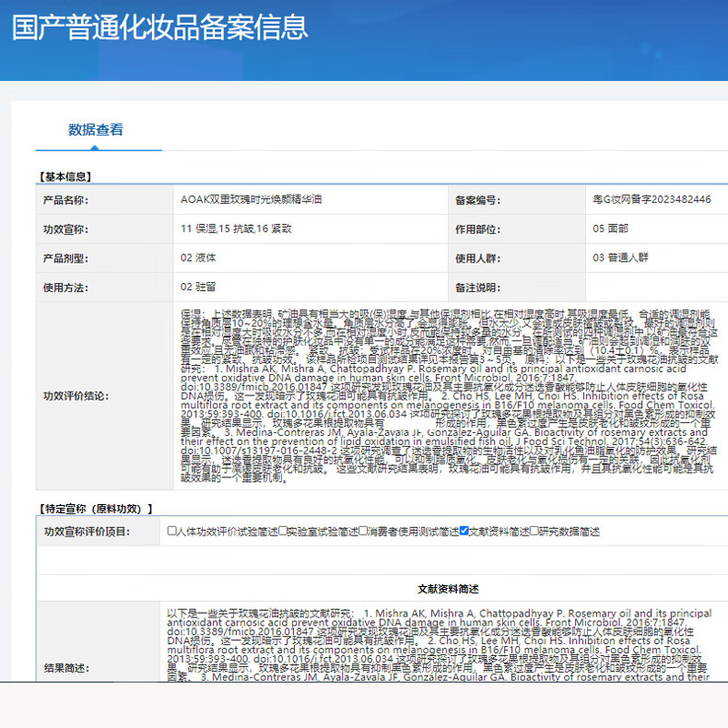Image resolution: width=728 pixels, height=728 pixels.
Task: Click the bold 文献资料简述 section title
Action: tap(448, 588)
